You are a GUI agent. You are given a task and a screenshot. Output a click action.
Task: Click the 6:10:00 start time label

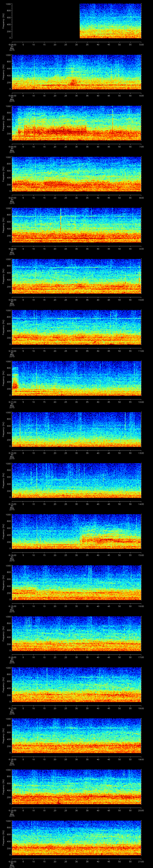coord(12,351)
